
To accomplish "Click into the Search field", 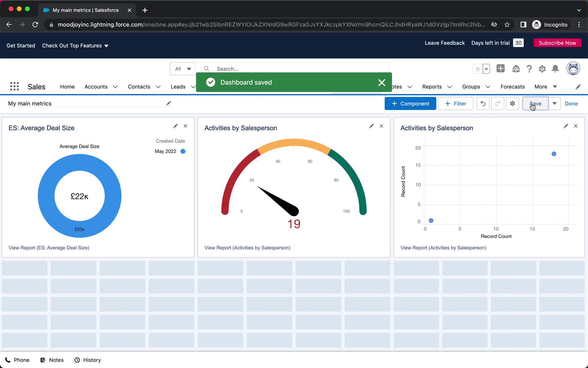I will coord(292,69).
